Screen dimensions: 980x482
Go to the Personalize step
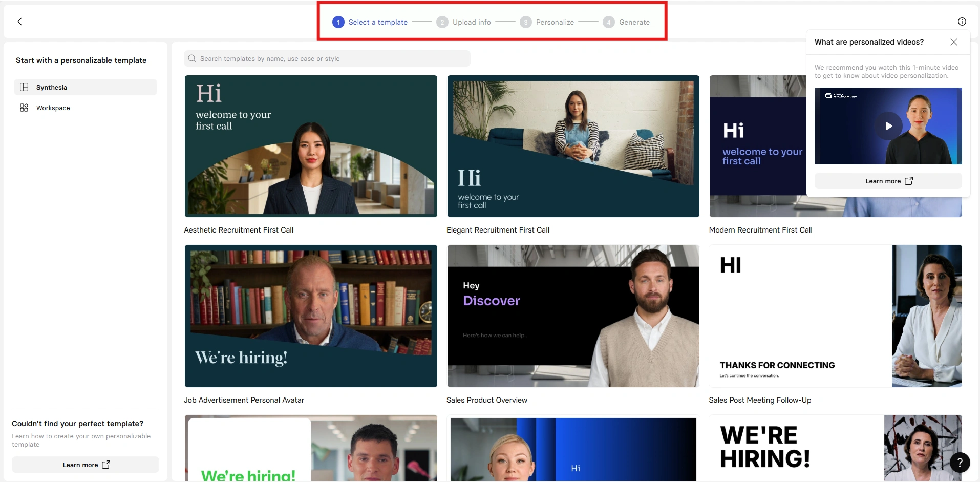click(547, 22)
